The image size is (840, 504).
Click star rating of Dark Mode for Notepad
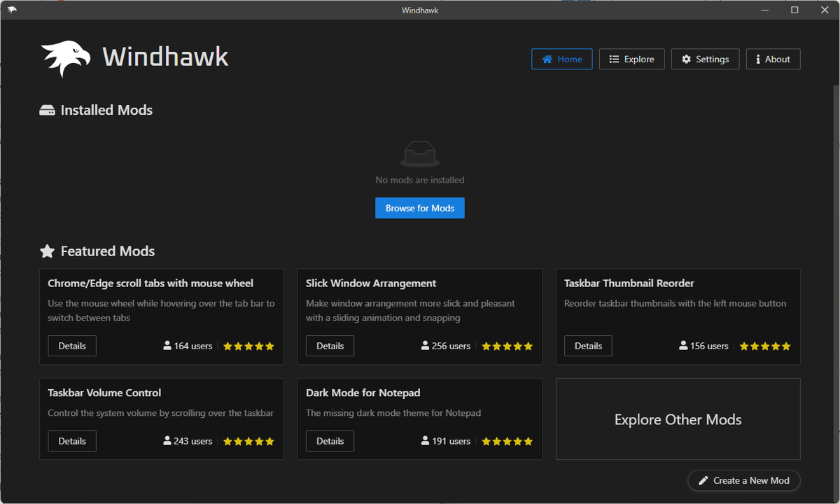507,441
